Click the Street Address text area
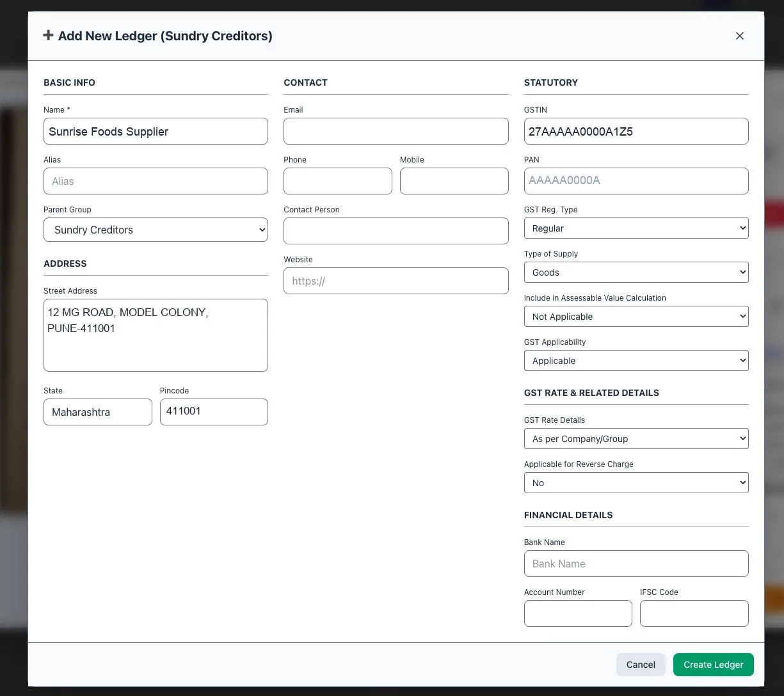 coord(156,335)
